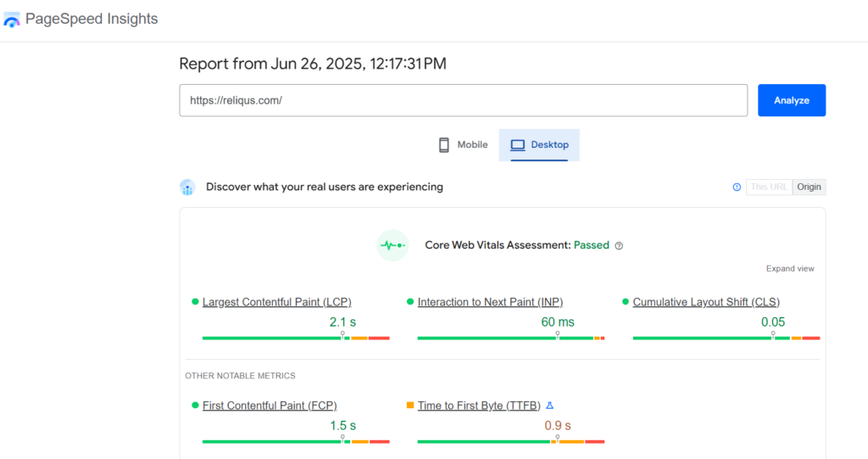The height and width of the screenshot is (459, 868).
Task: Click the Mobile phone icon
Action: 444,145
